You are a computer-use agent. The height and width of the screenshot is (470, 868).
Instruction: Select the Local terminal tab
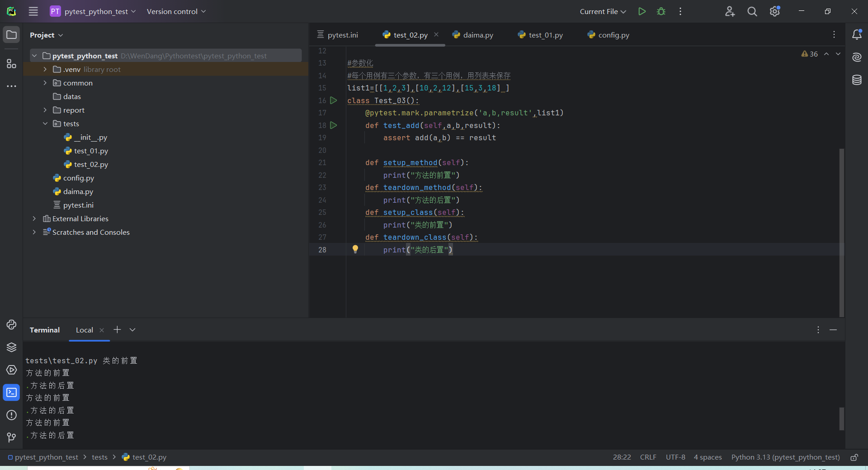(x=85, y=330)
